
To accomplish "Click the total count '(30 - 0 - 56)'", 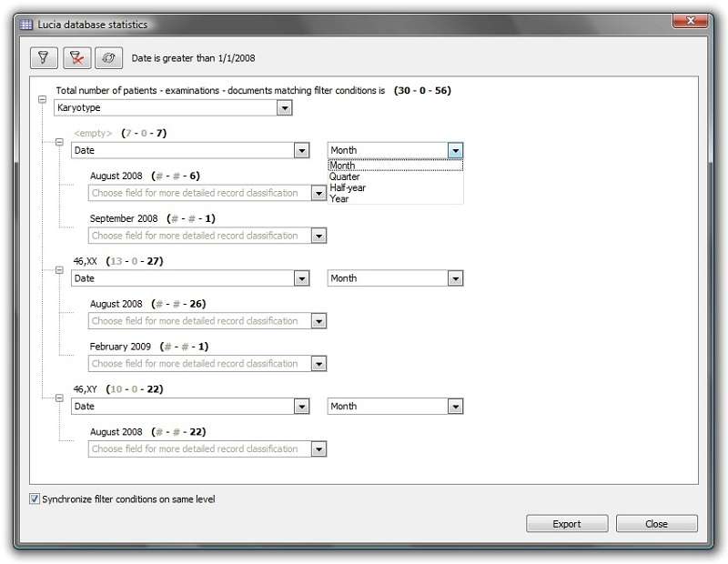I will (422, 91).
